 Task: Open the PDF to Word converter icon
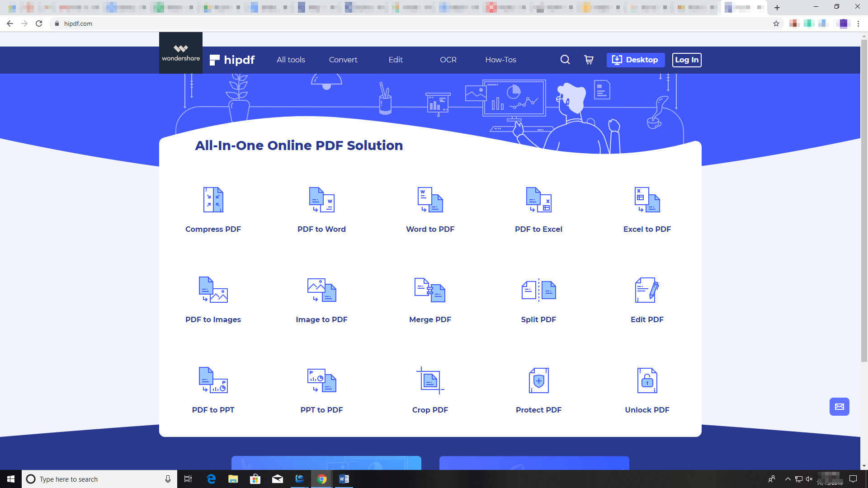(x=321, y=200)
